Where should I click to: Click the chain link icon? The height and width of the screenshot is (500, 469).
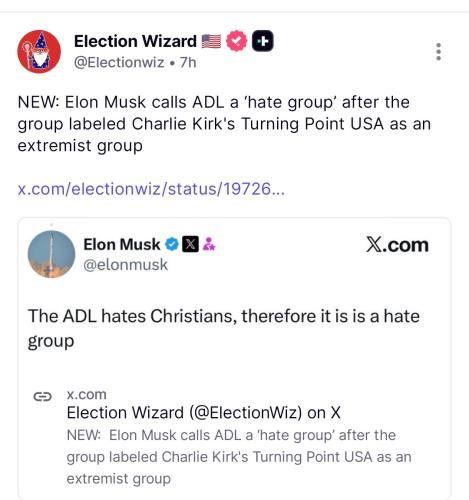tap(43, 396)
